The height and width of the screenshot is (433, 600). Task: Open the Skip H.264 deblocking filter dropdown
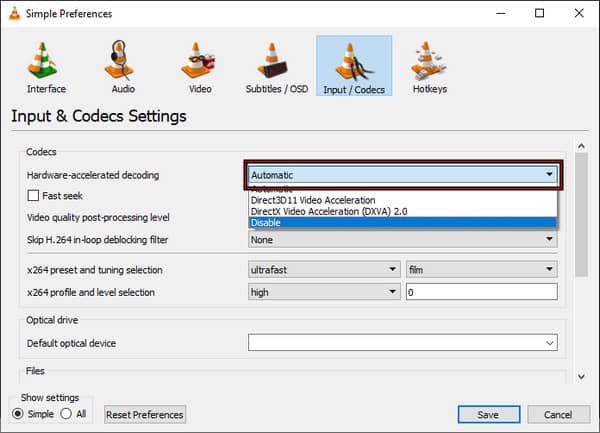403,240
